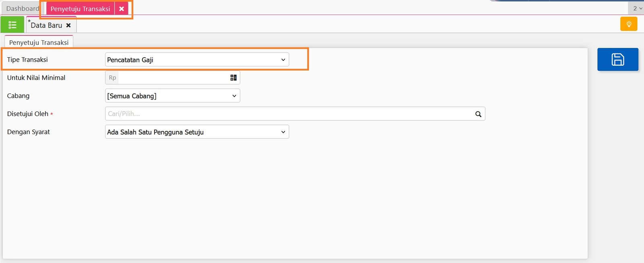Close the Penyetuju Transaksi top tab
The height and width of the screenshot is (263, 644).
click(122, 9)
